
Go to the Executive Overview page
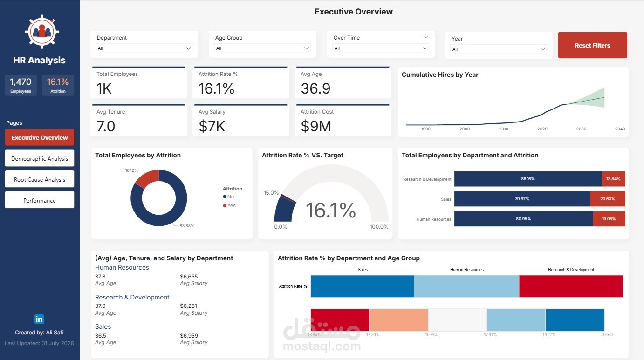(40, 137)
